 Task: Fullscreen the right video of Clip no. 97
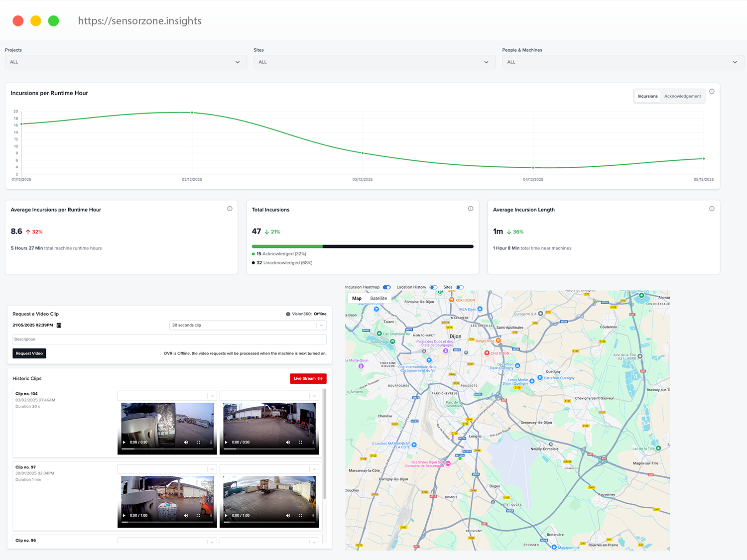pyautogui.click(x=300, y=515)
